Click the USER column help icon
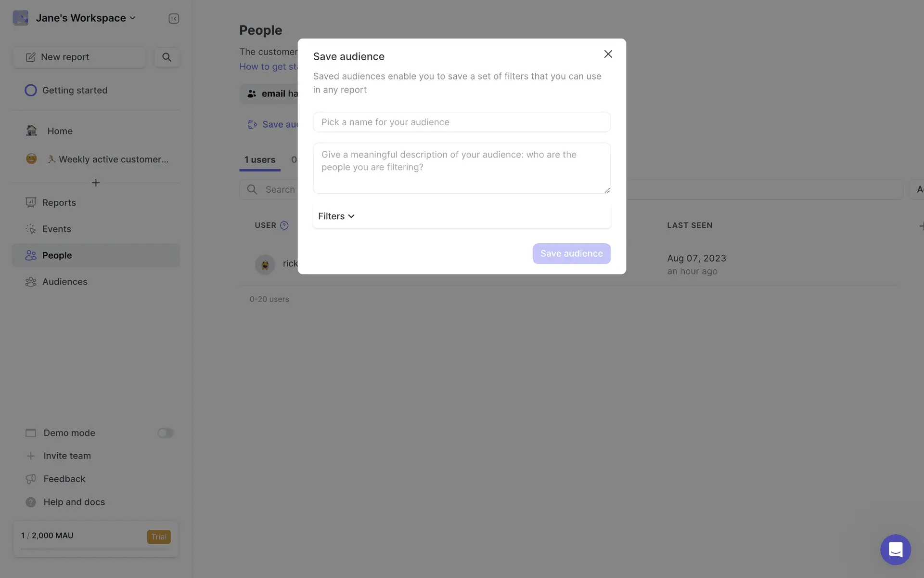Viewport: 924px width, 578px height. pyautogui.click(x=284, y=225)
